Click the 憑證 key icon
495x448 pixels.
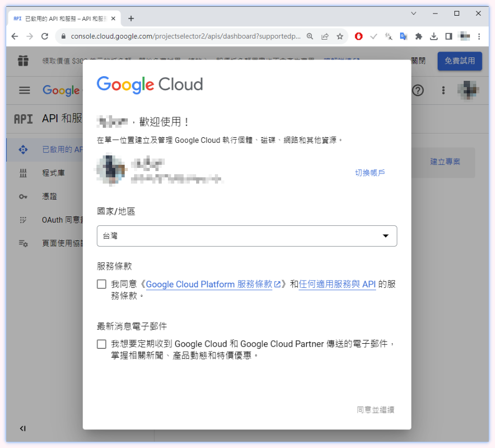(23, 197)
